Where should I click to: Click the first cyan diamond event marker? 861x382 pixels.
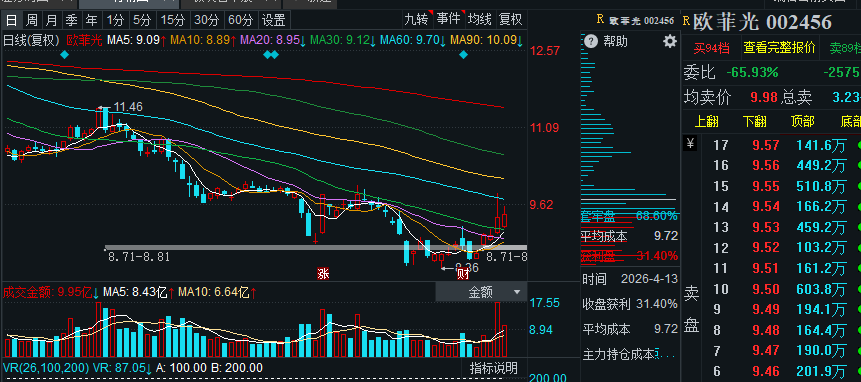coord(65,54)
